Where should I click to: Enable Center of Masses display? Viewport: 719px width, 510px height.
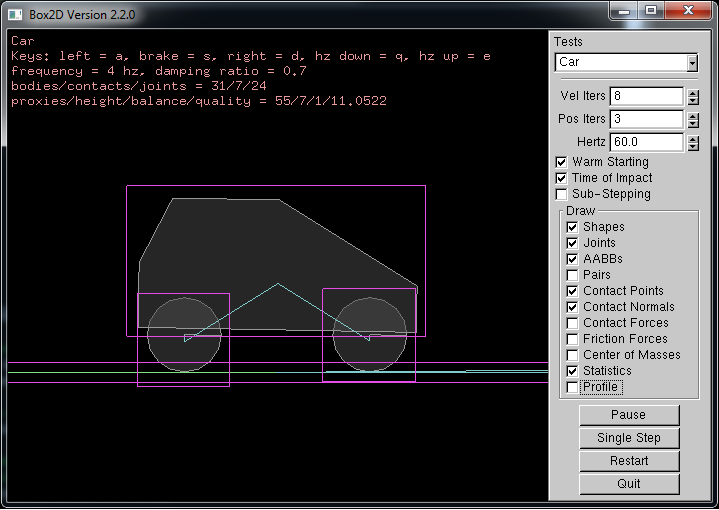[573, 355]
